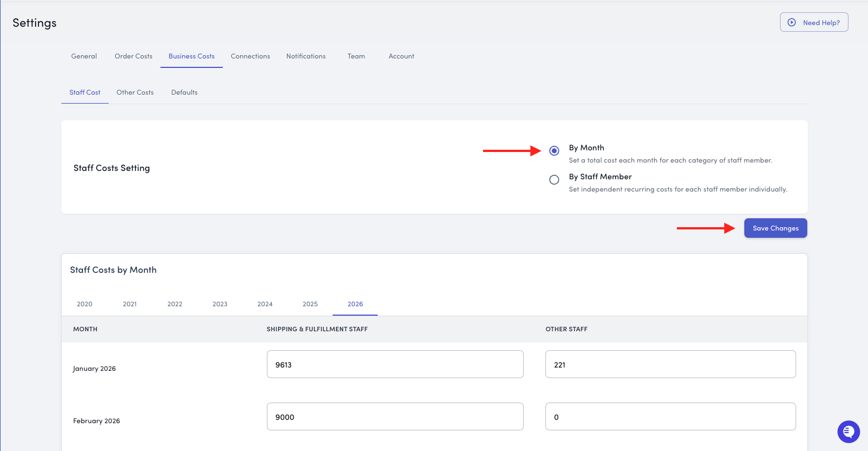This screenshot has height=451, width=868.
Task: Select the 2020 year tab
Action: pos(85,304)
